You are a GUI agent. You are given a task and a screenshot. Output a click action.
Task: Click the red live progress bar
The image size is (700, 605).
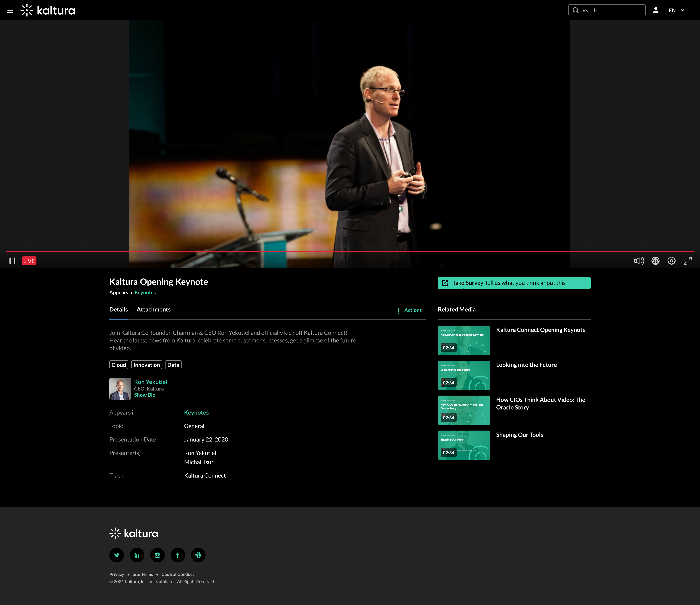point(350,251)
